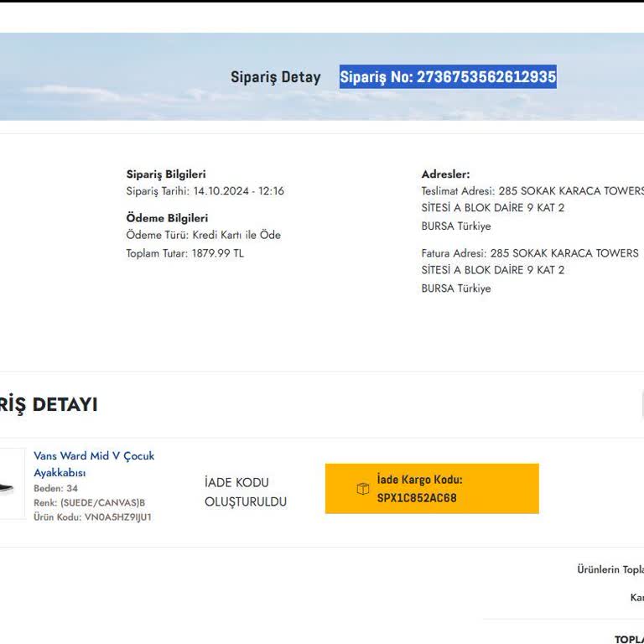This screenshot has height=644, width=644.
Task: Click the return code SPX1C852AC68 text
Action: click(417, 497)
